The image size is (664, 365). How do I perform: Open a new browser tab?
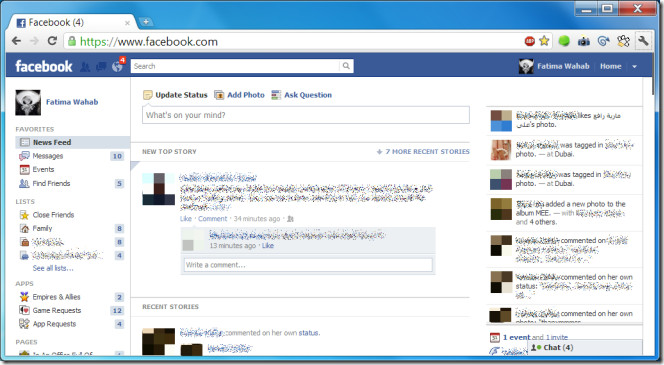(145, 22)
